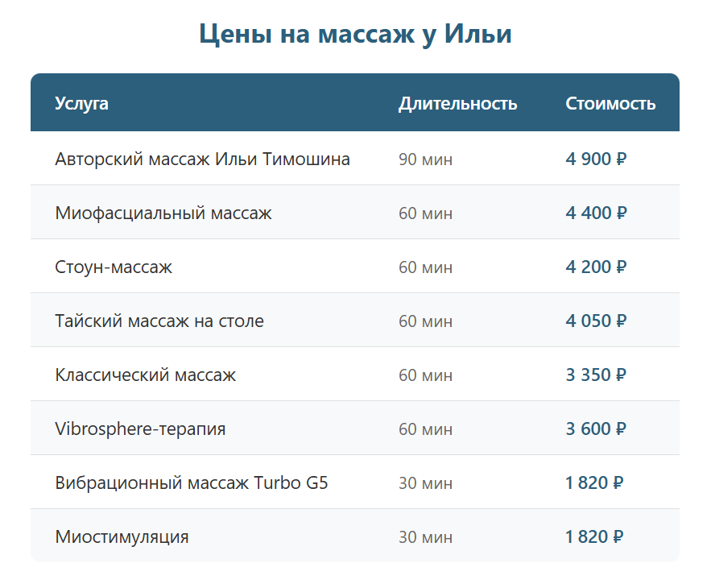
Task: Click the 3 600 ₽ price
Action: 596,429
